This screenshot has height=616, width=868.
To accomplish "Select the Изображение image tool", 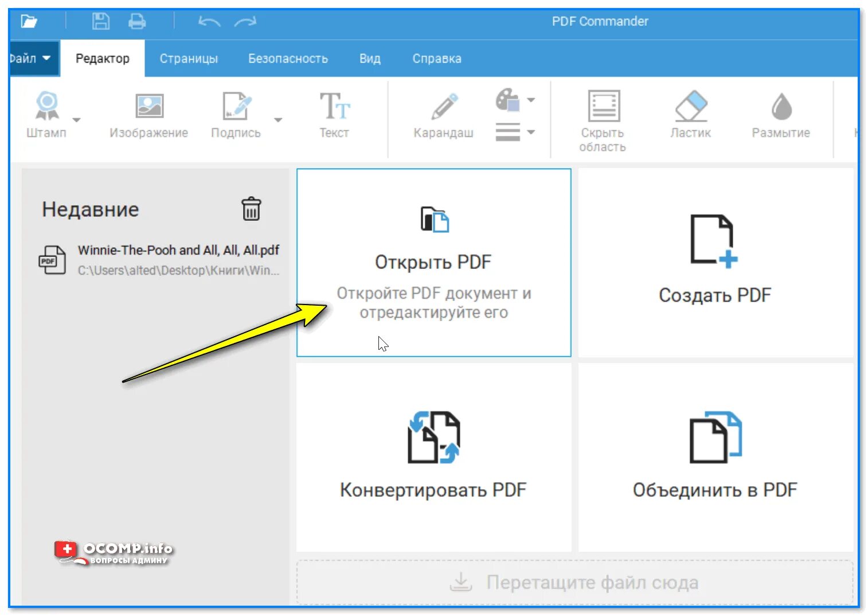I will click(149, 115).
